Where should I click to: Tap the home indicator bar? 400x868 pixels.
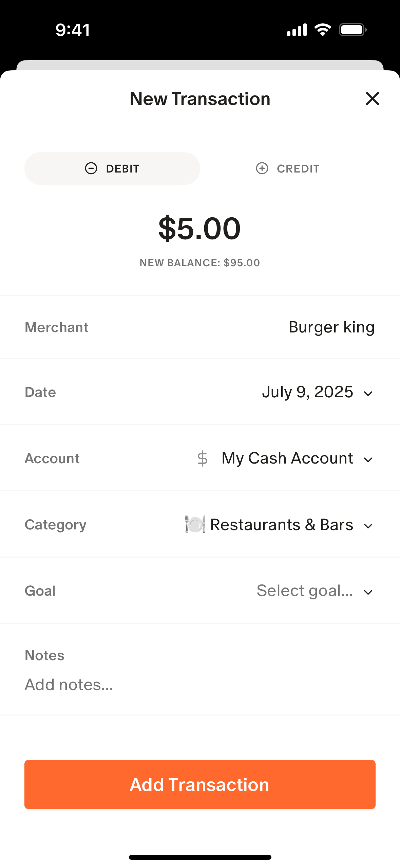click(200, 857)
